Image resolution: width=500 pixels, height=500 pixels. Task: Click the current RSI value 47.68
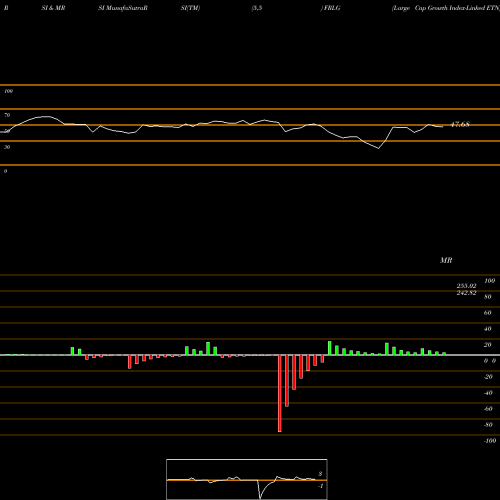(x=460, y=125)
